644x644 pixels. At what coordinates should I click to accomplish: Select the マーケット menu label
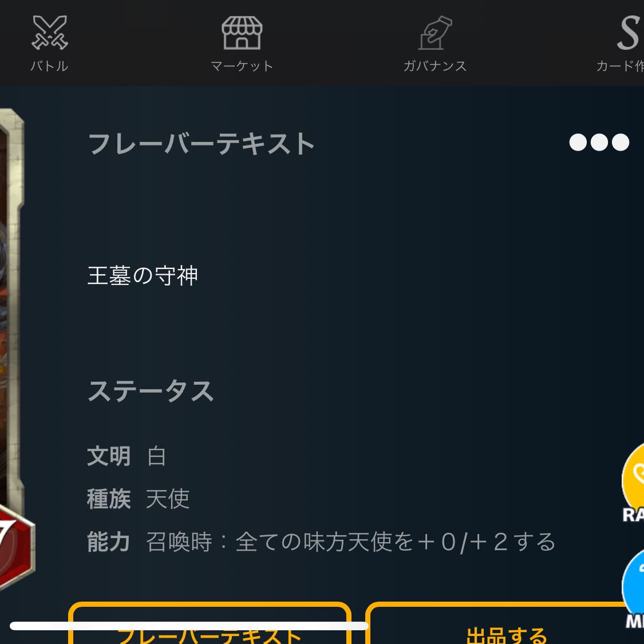242,66
